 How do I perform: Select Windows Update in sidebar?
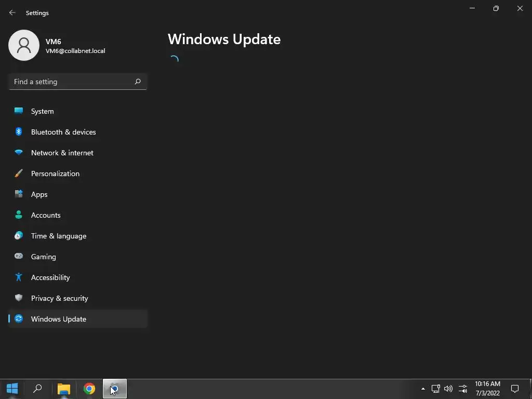[78, 319]
